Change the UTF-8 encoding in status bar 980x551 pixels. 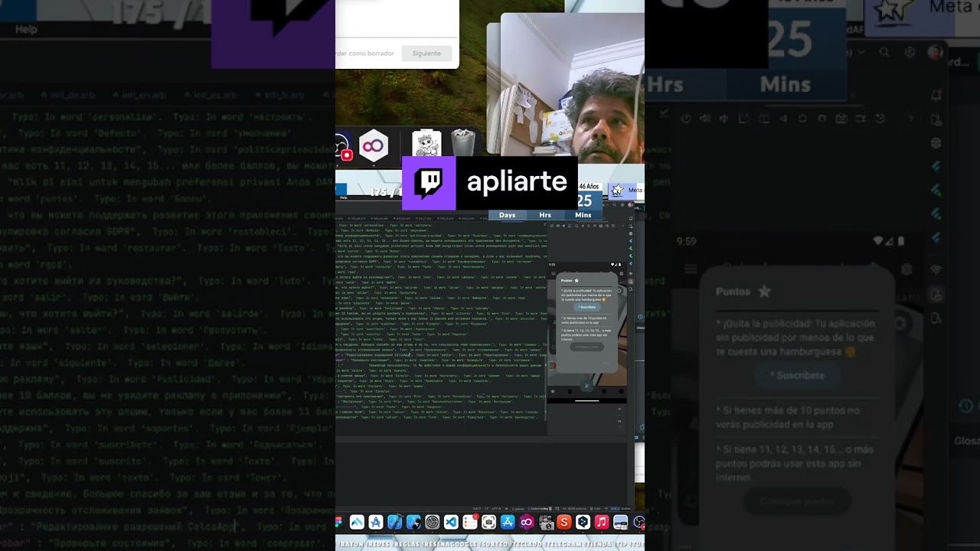(x=496, y=509)
